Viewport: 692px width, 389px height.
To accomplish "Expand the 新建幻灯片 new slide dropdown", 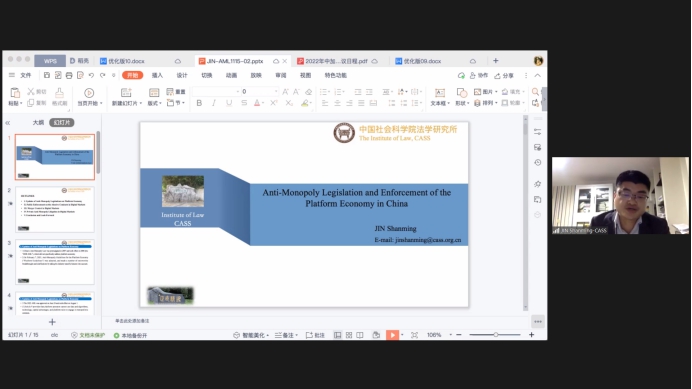I will pos(140,103).
